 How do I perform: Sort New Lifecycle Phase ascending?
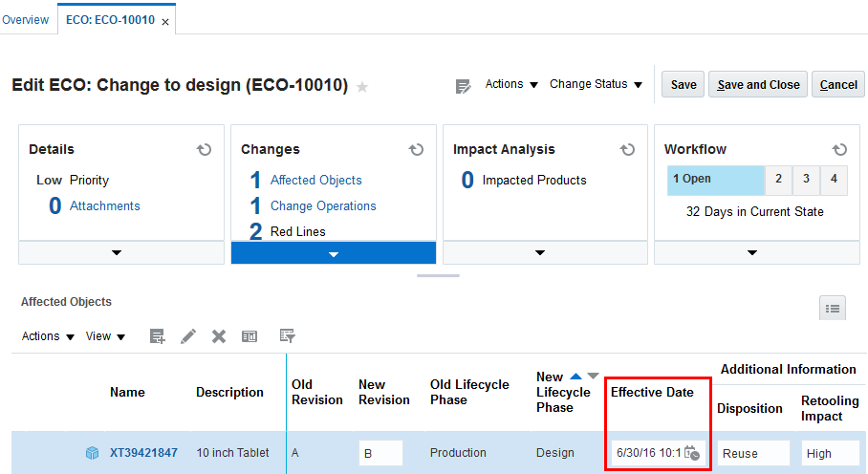coord(575,377)
